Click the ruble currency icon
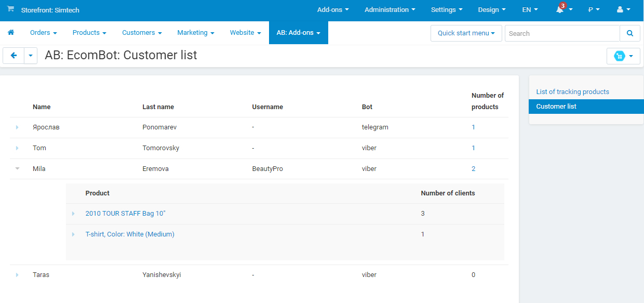The height and width of the screenshot is (303, 644). 591,9
